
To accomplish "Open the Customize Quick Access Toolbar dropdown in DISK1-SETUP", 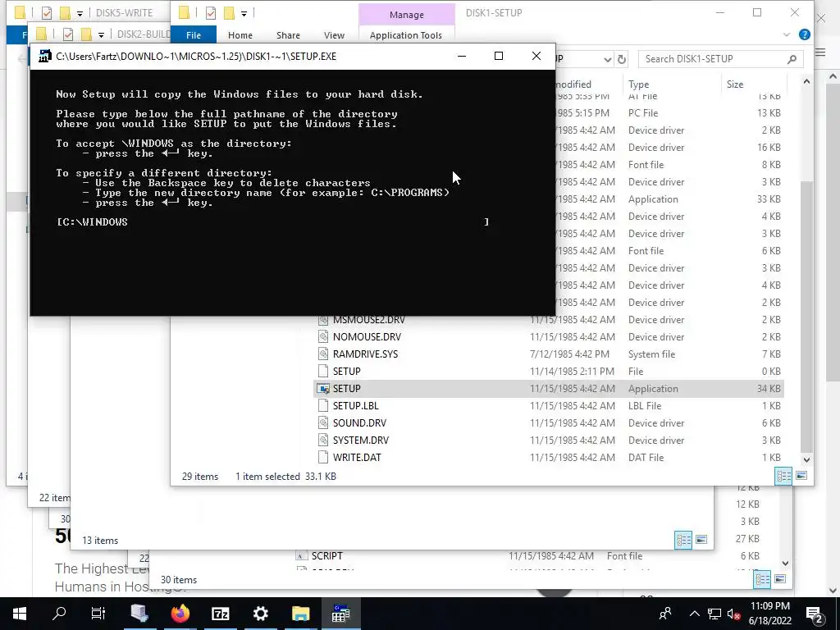I will (x=244, y=13).
